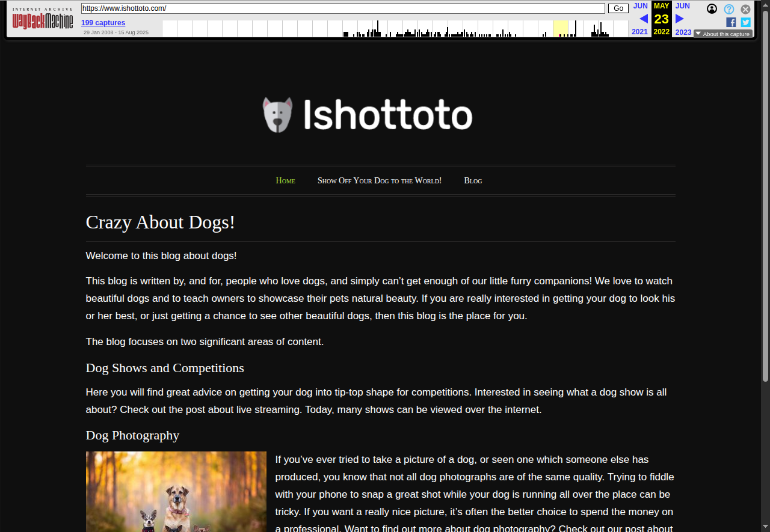The height and width of the screenshot is (532, 770).
Task: Share this capture on Facebook
Action: 731,22
